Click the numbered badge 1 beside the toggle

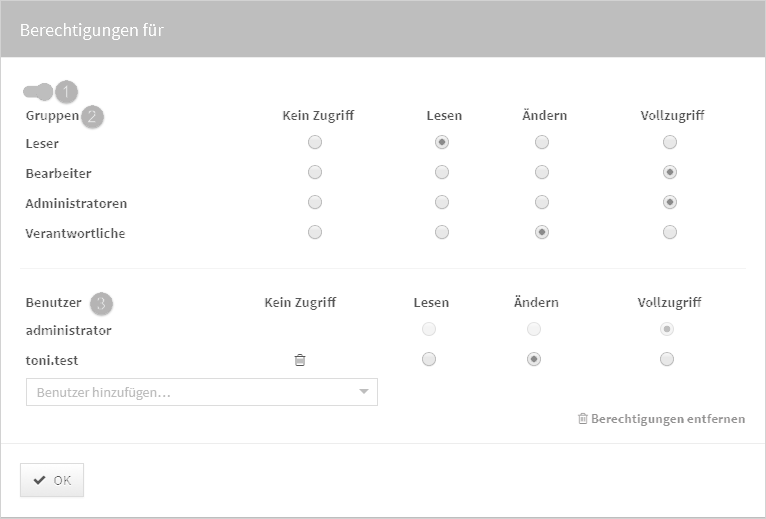[67, 92]
